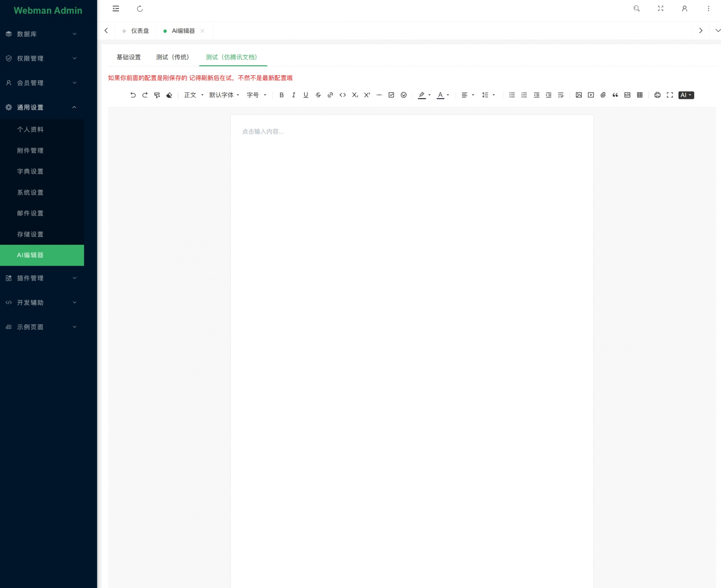721x588 pixels.
Task: Open the 默认字体 font family dropdown
Action: click(x=224, y=95)
